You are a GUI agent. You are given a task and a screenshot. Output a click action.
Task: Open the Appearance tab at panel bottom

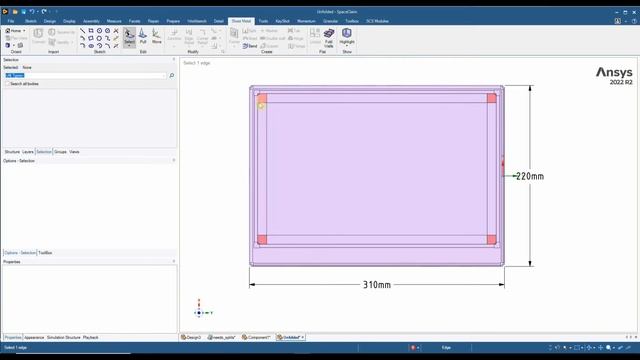pos(34,338)
